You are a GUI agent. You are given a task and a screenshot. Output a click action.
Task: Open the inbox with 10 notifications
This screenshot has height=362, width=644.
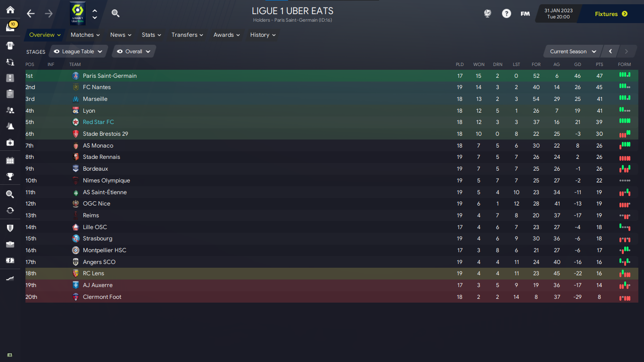(10, 27)
